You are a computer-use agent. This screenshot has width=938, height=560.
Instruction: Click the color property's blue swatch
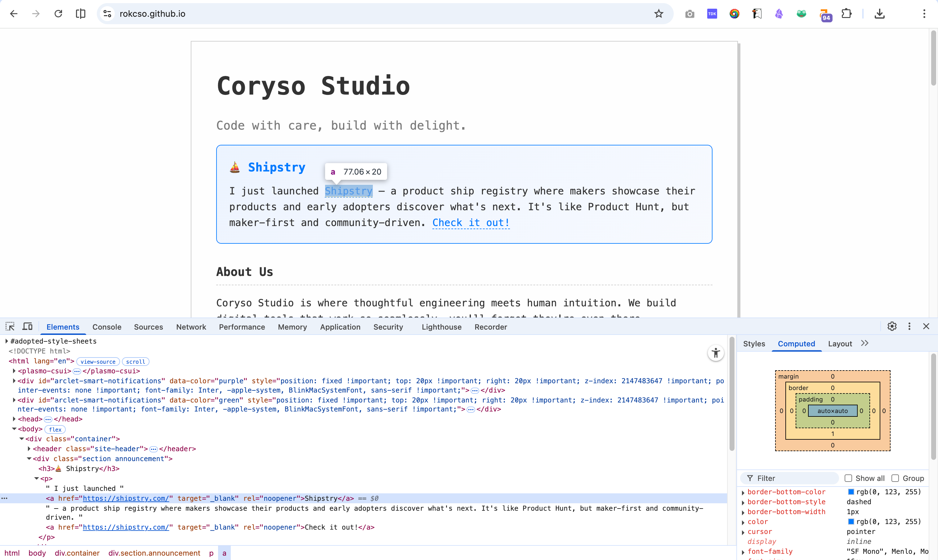click(851, 522)
